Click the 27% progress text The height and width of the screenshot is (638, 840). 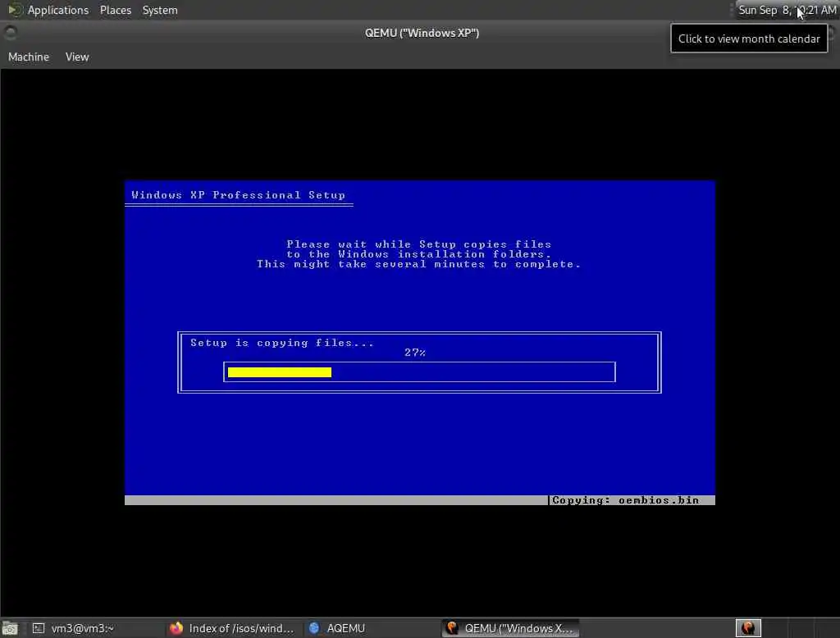click(415, 353)
